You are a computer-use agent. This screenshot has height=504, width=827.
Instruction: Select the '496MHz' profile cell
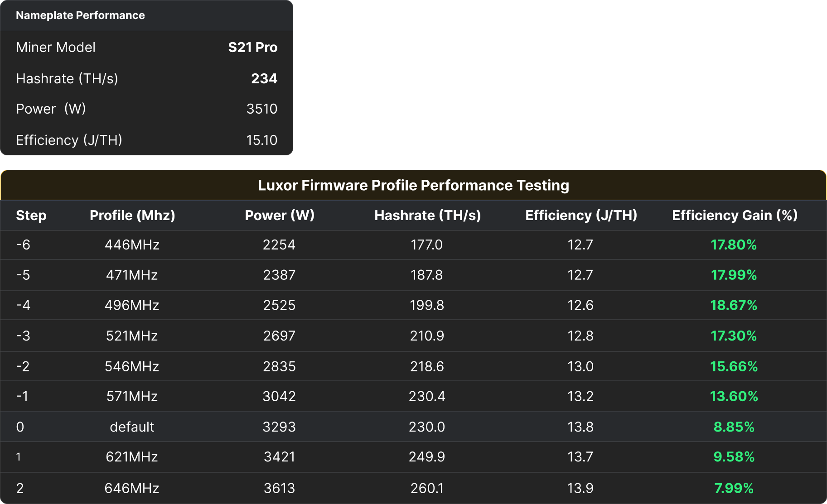132,305
